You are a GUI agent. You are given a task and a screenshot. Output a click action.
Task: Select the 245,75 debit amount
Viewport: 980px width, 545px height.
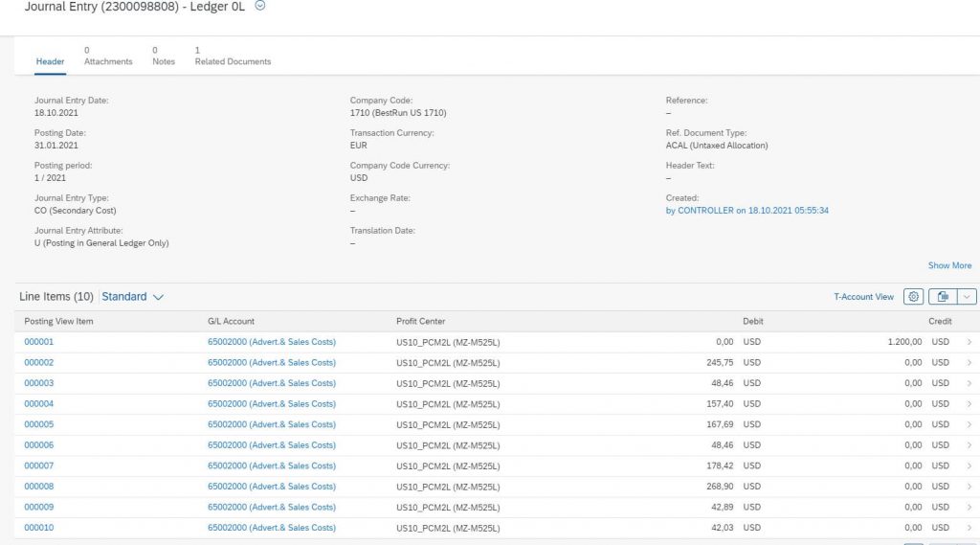720,362
